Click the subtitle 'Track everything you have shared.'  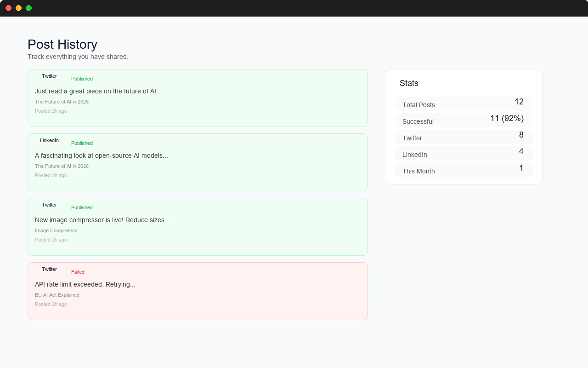(x=78, y=57)
